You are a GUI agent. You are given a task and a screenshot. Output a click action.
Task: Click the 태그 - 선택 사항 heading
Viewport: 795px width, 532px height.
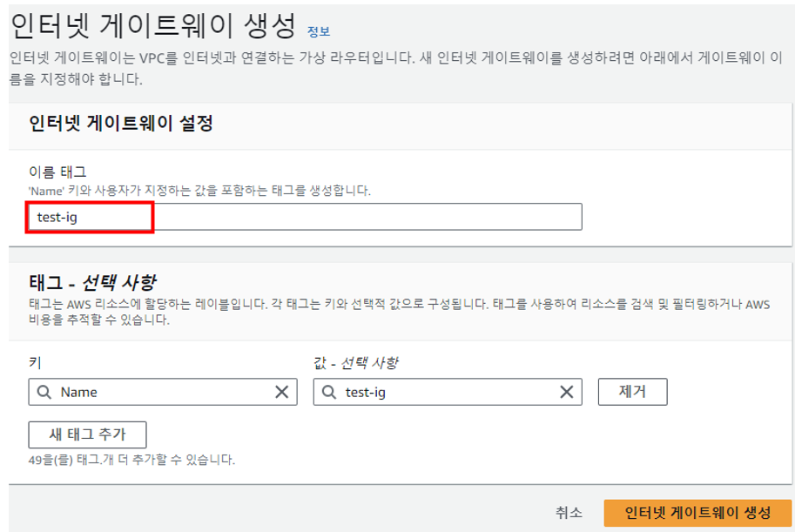(x=93, y=282)
